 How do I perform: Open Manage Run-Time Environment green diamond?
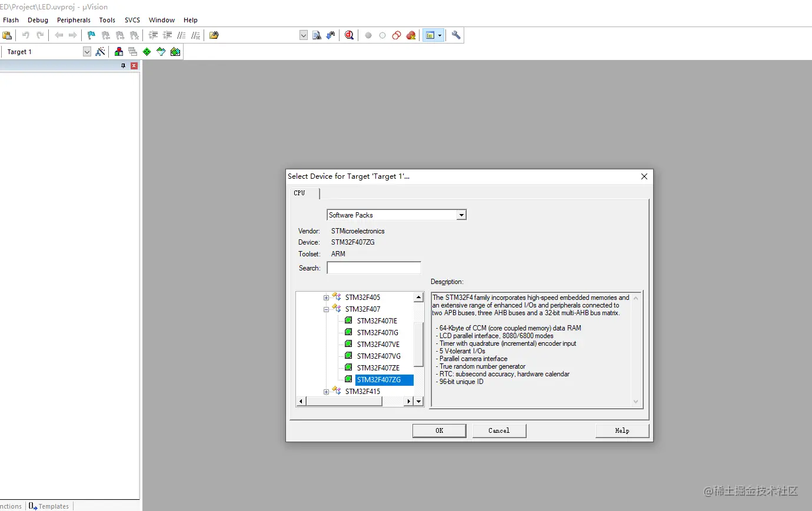click(147, 52)
